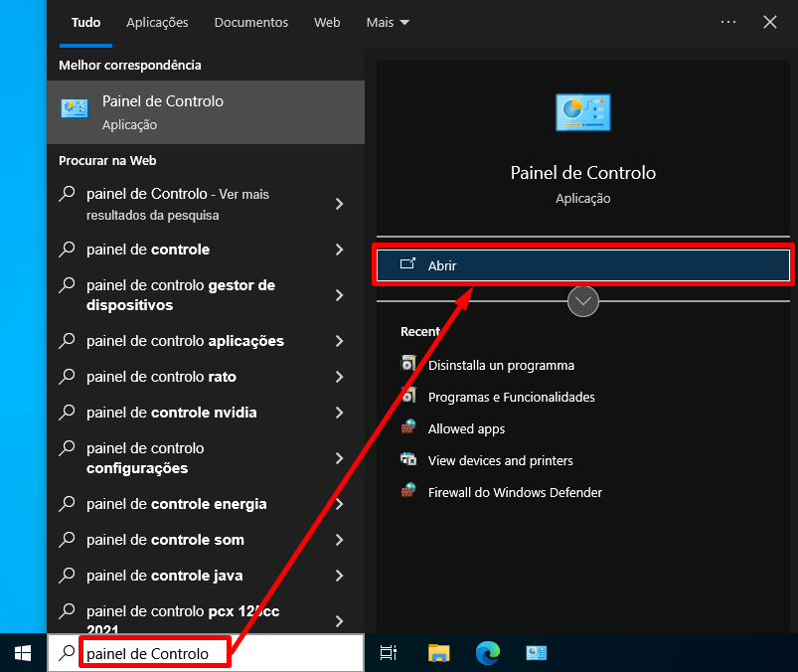Expand actions with the round chevron button
The height and width of the screenshot is (672, 798).
(x=583, y=301)
